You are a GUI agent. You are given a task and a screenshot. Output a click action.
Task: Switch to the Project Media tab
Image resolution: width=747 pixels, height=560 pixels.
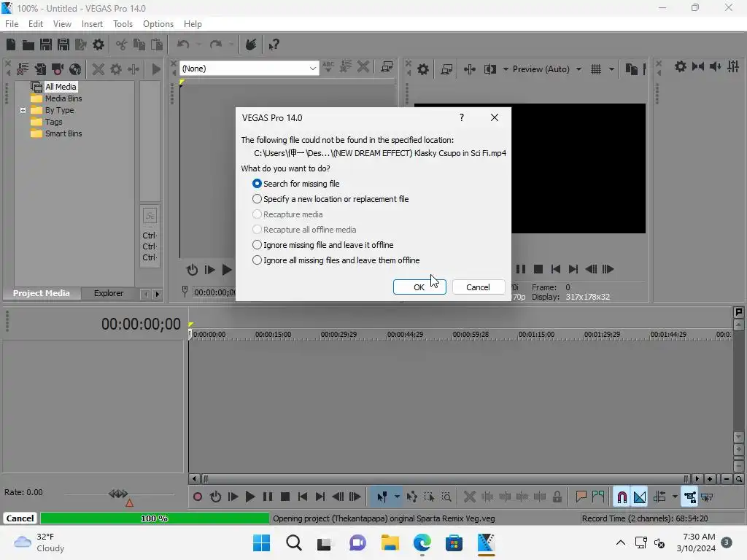(42, 293)
